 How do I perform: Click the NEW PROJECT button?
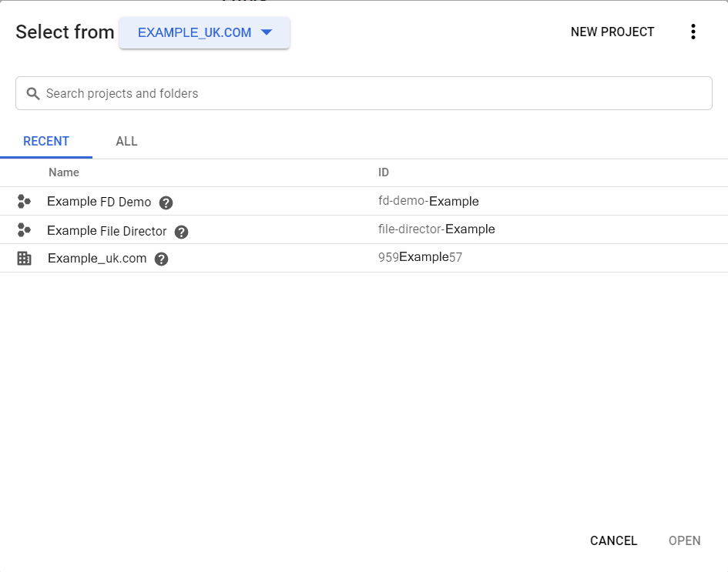click(612, 32)
